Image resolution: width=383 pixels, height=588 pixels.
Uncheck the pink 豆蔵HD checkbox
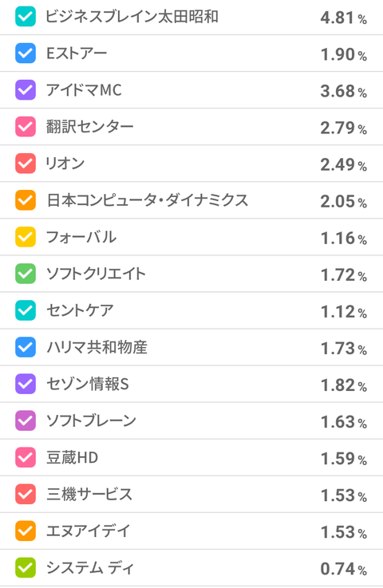[26, 457]
